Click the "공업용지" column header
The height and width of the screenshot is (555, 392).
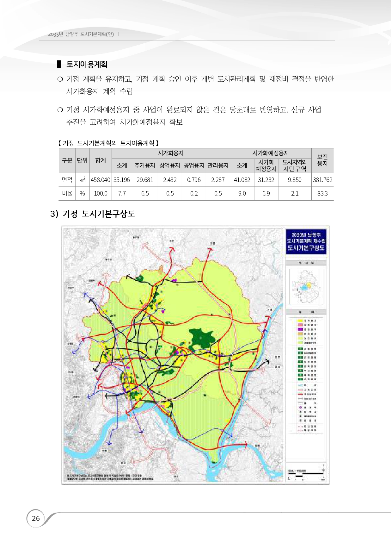click(194, 165)
